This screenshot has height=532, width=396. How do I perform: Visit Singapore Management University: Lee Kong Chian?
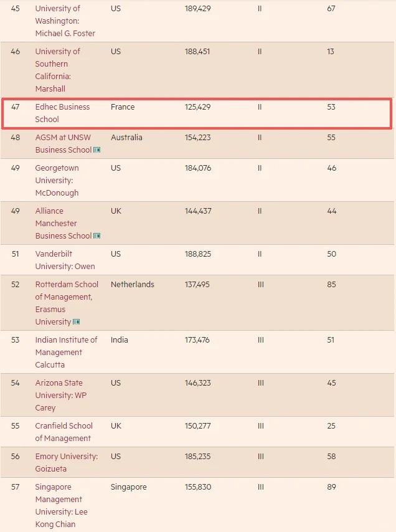coord(61,505)
